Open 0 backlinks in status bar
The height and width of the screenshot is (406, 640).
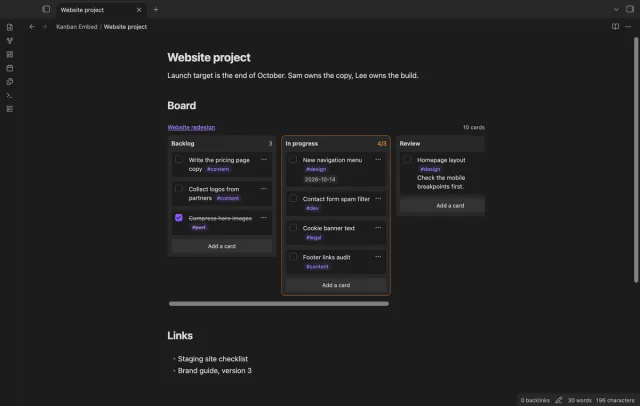pyautogui.click(x=535, y=400)
